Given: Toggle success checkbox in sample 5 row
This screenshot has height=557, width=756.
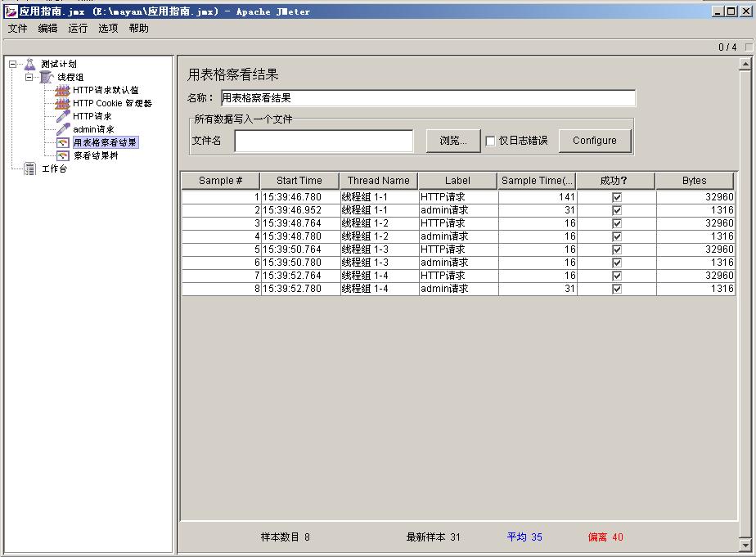Looking at the screenshot, I should (617, 249).
